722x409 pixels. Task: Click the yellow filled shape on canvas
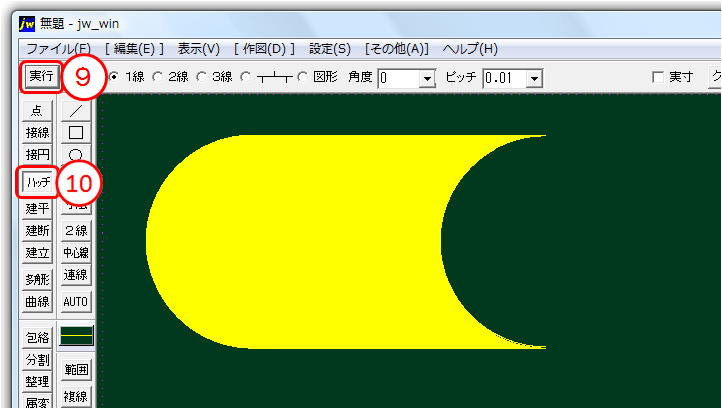300,242
